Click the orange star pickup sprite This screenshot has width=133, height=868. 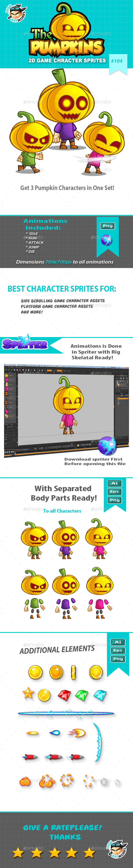pos(28,693)
